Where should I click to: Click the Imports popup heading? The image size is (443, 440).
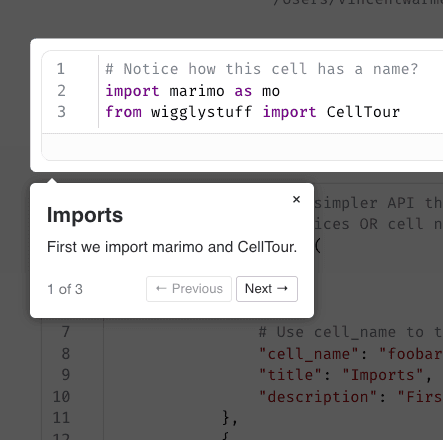tap(85, 215)
